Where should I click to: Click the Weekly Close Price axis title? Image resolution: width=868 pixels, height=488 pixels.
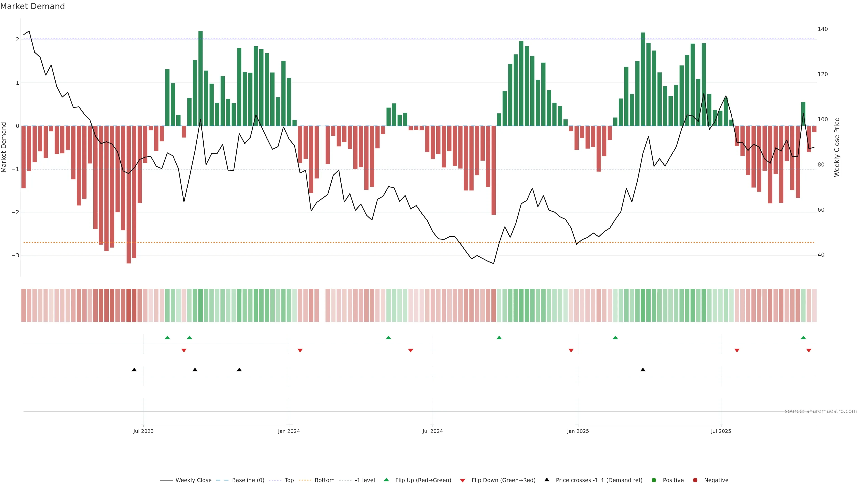pos(837,147)
